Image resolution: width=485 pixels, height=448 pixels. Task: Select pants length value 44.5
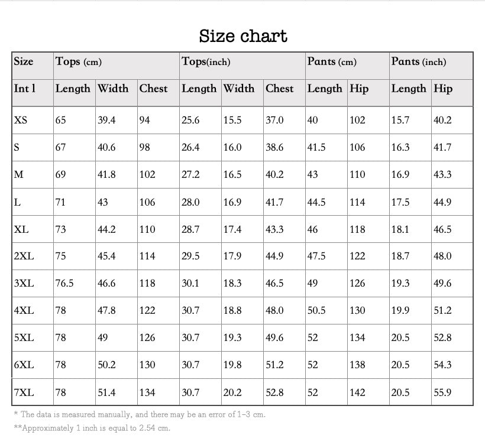click(316, 202)
